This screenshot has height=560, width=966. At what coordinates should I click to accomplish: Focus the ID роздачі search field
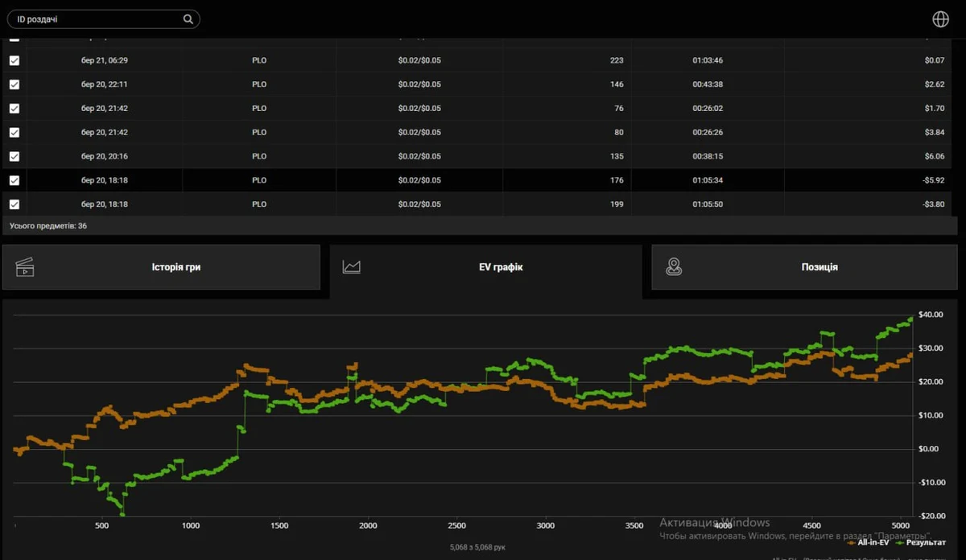coord(97,19)
